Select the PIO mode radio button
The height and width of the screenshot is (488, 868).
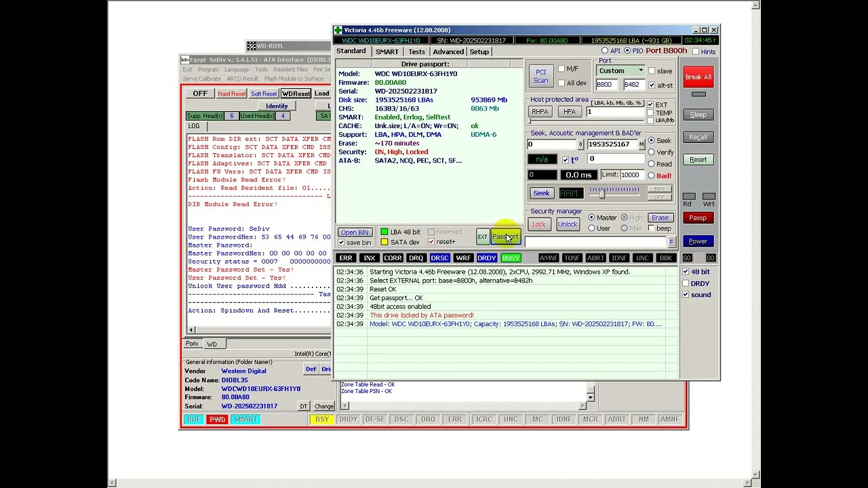(x=627, y=52)
